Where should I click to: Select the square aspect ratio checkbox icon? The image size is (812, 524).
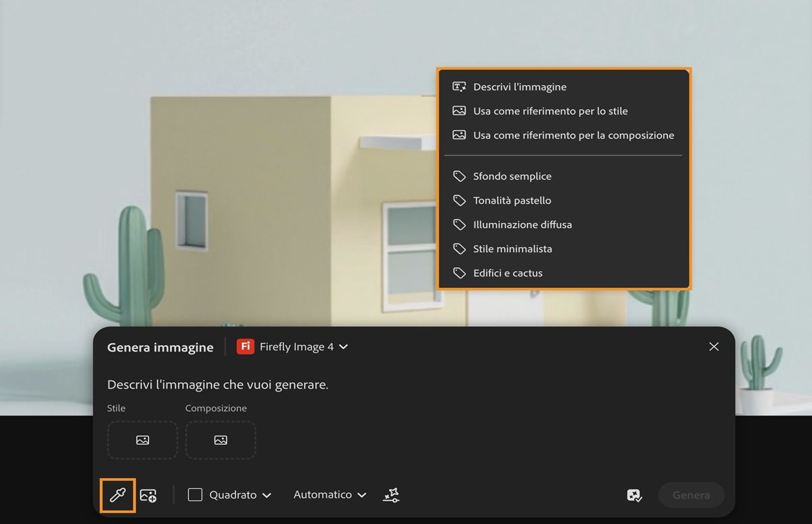(x=194, y=494)
